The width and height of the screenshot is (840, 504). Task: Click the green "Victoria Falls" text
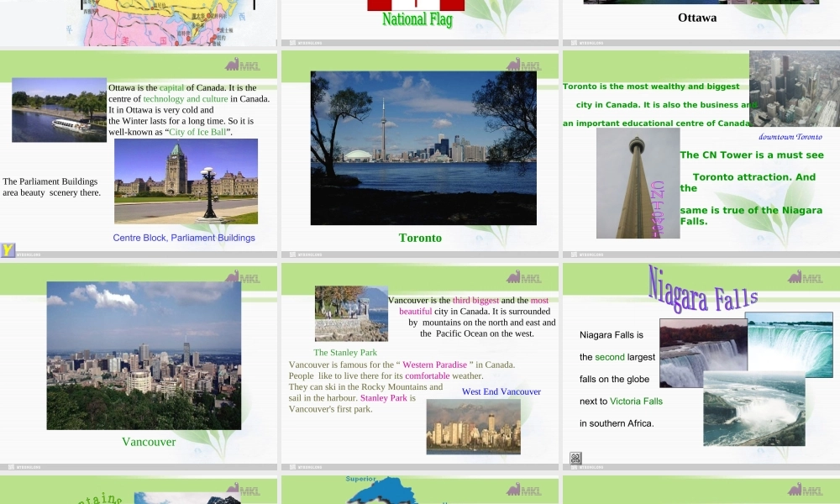tap(636, 402)
